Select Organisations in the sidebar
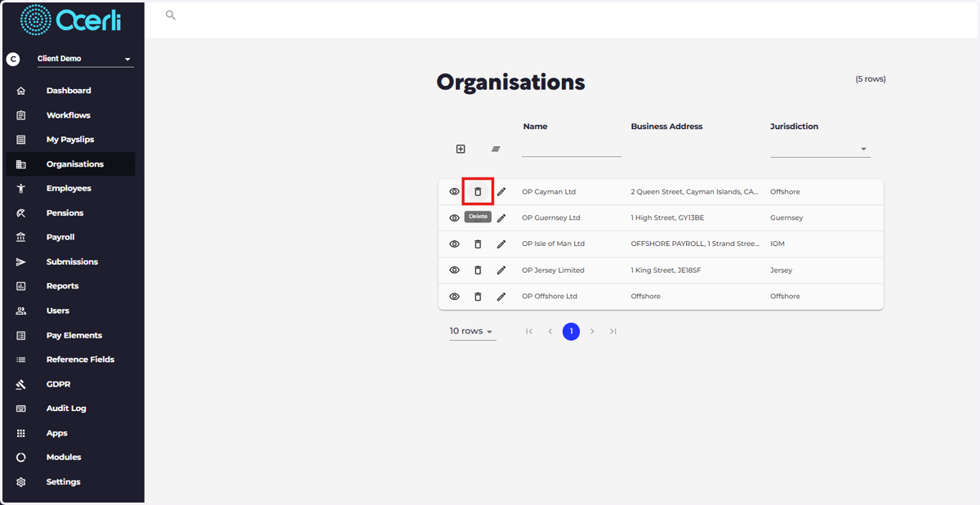The height and width of the screenshot is (505, 980). pyautogui.click(x=70, y=164)
